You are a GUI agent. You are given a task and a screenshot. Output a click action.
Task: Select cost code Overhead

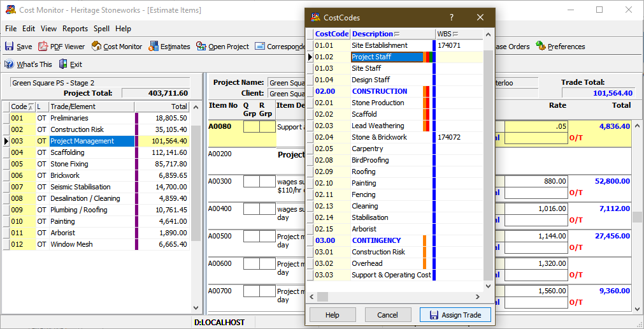(395, 263)
